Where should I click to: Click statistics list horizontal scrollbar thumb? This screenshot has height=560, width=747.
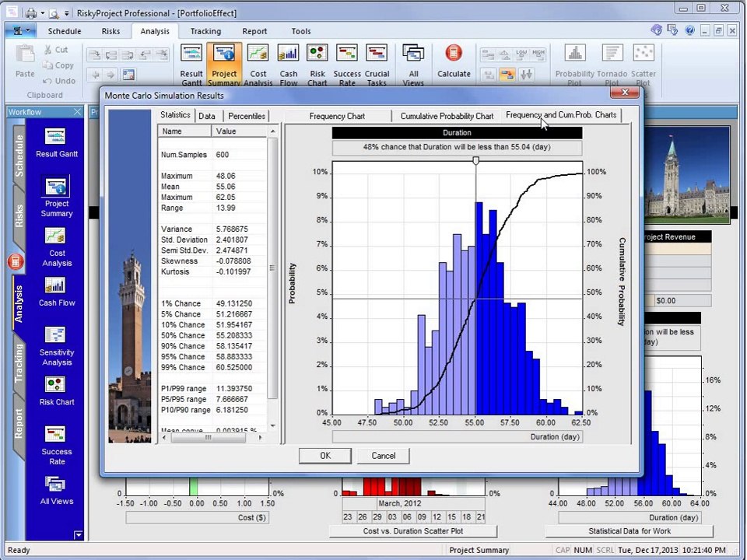coord(208,438)
